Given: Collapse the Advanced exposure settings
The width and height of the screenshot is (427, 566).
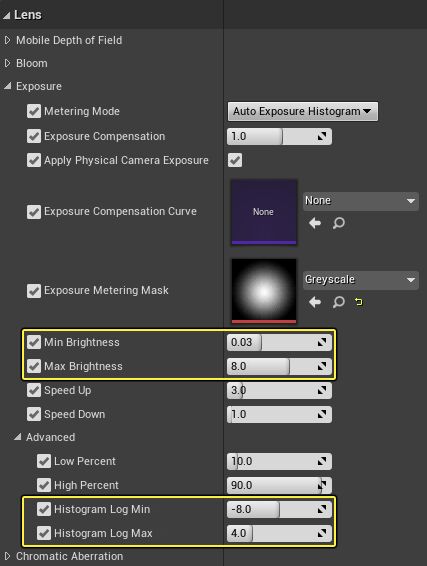Looking at the screenshot, I should coord(17,437).
